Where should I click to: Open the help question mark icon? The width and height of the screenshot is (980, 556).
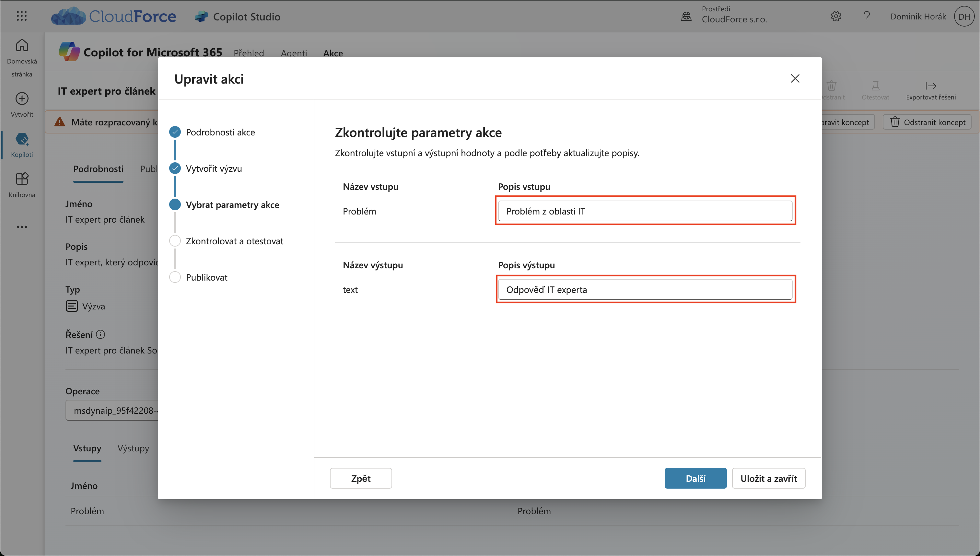click(867, 16)
